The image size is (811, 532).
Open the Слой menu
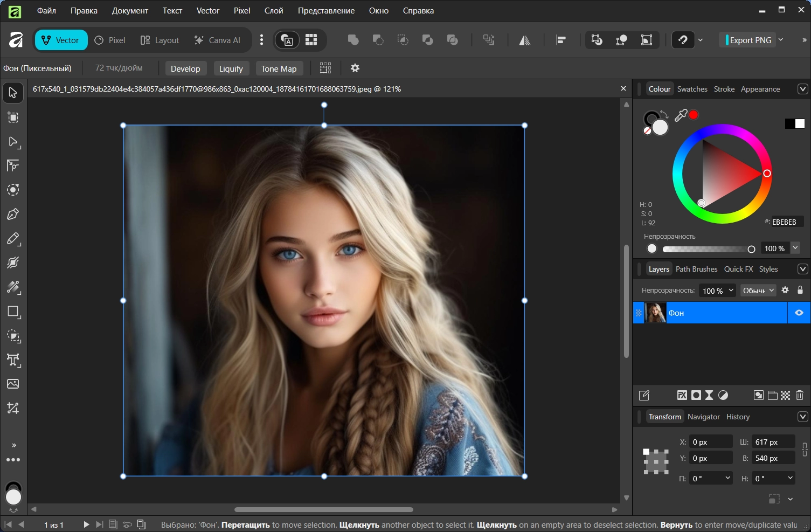tap(274, 11)
